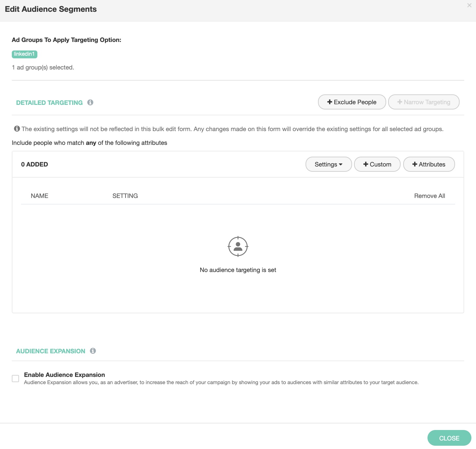Open the Attributes picker
This screenshot has width=476, height=449.
click(429, 165)
